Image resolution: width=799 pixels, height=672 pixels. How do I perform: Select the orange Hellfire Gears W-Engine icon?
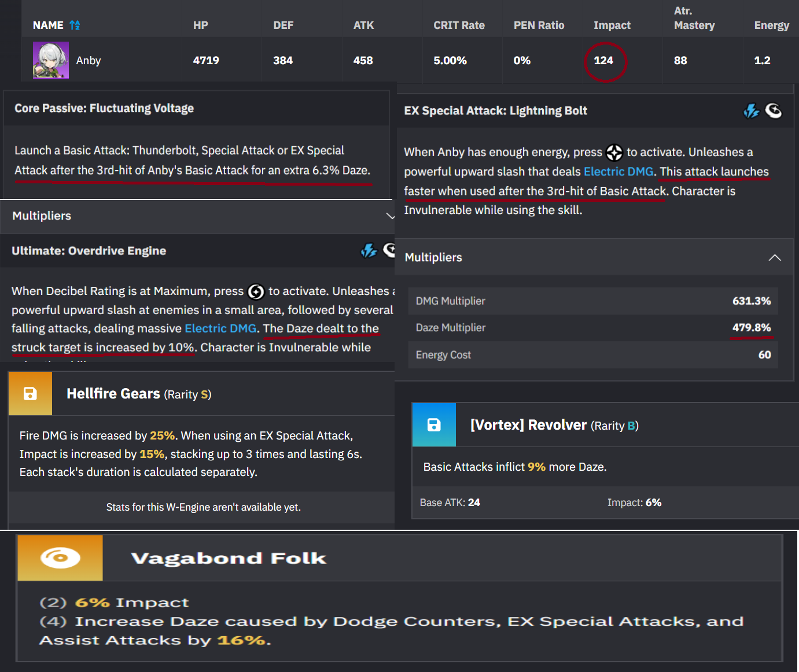30,393
